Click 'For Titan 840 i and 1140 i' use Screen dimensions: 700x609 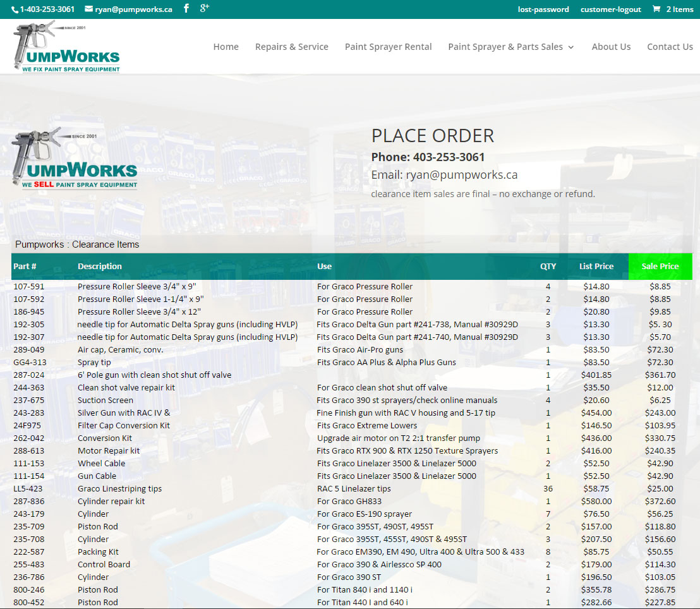[x=365, y=590]
